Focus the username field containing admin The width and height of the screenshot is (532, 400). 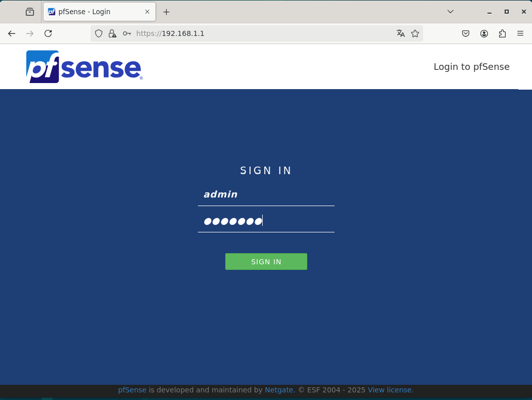[x=266, y=194]
